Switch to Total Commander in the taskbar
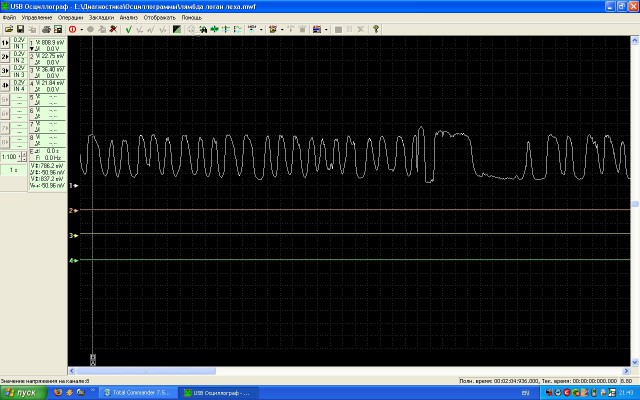Screen dimensions: 640x400 (138, 393)
